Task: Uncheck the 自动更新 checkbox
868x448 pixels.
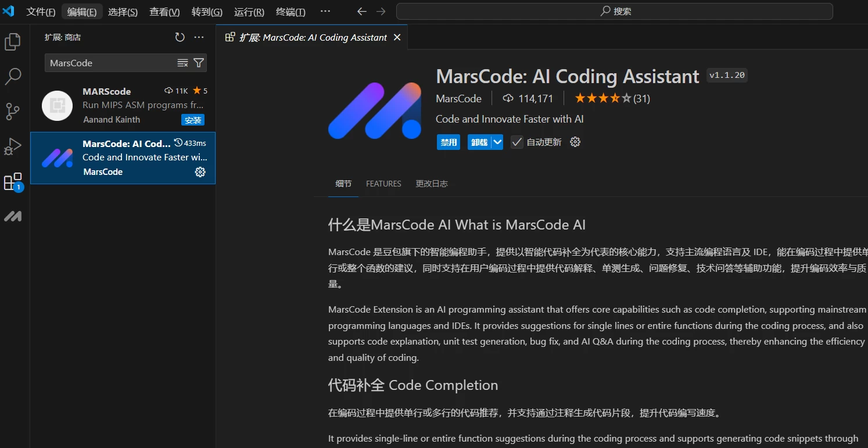Action: (x=517, y=141)
